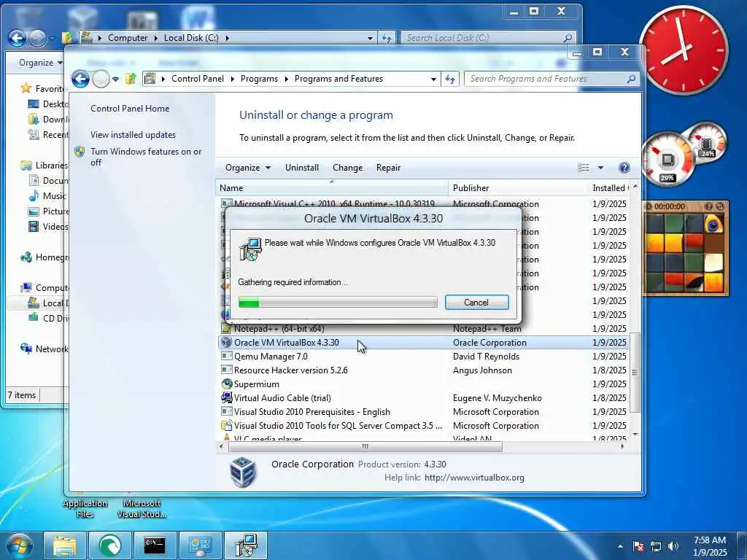
Task: Open the Control Panel taskbar icon
Action: pyautogui.click(x=200, y=545)
